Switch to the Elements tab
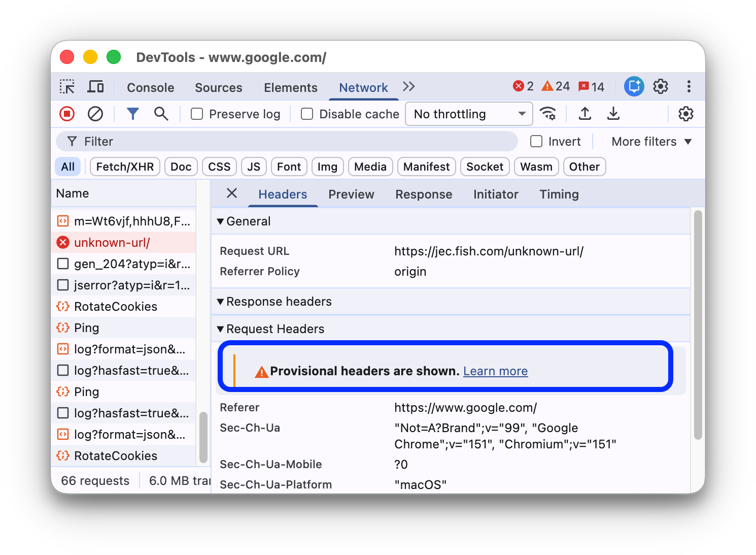756x555 pixels. pyautogui.click(x=291, y=87)
